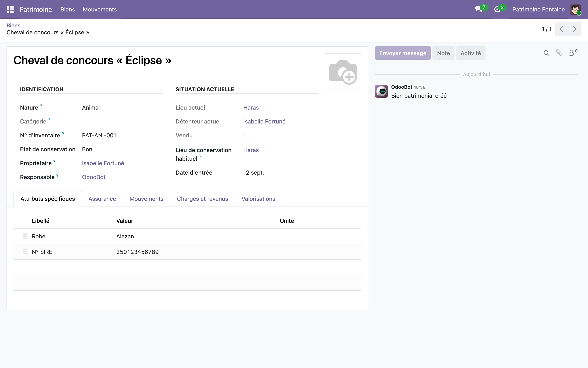Click the 250123456789 value cell

point(195,252)
